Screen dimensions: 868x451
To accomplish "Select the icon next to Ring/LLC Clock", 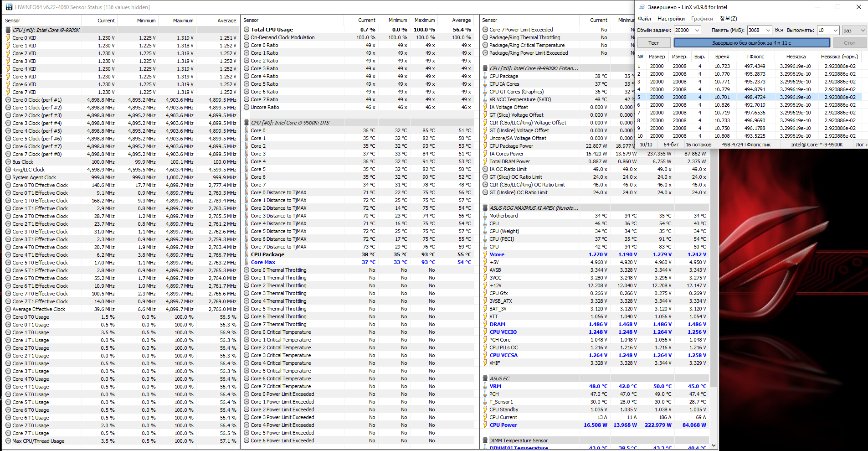I will (8, 170).
